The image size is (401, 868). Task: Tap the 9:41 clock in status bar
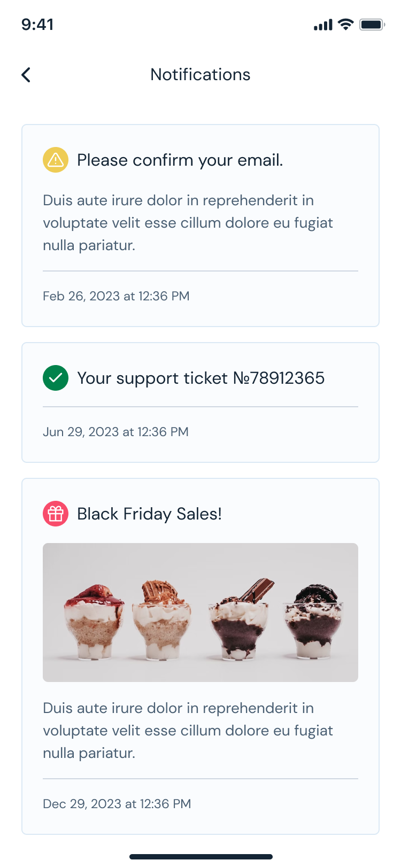pos(37,25)
